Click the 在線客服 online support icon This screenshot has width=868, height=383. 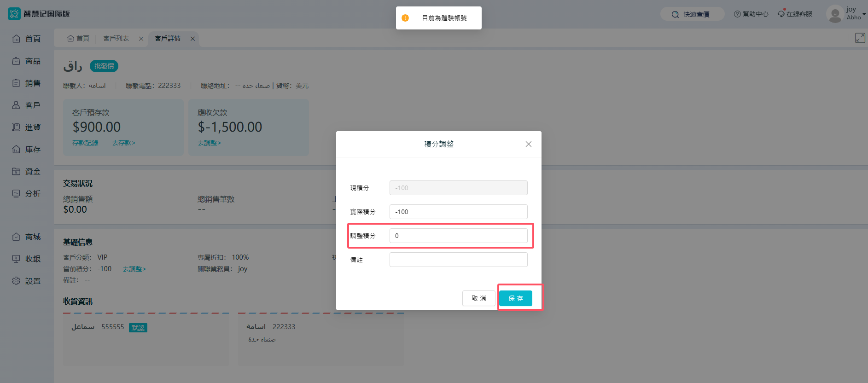(x=781, y=14)
